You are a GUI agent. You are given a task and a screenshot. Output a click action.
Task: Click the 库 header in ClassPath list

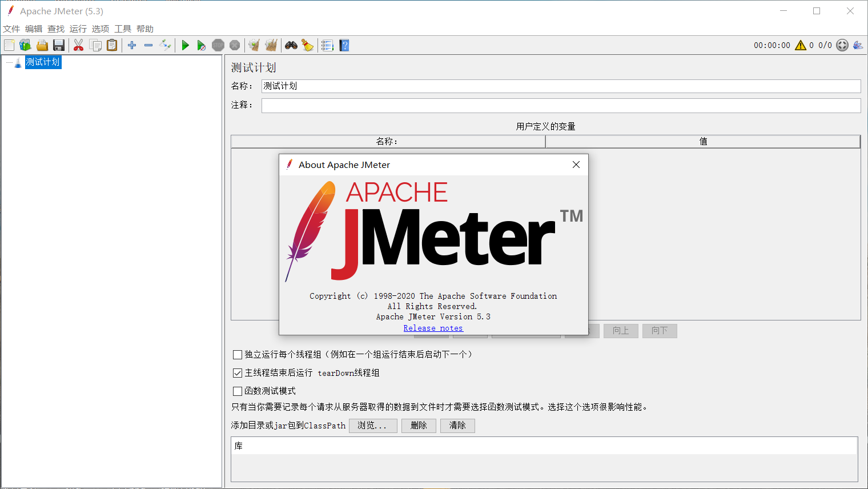(544, 446)
